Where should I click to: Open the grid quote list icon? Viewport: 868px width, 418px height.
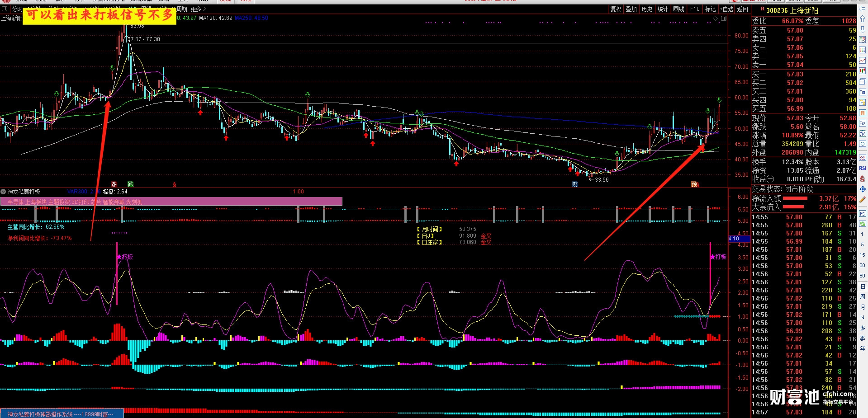pos(863,50)
